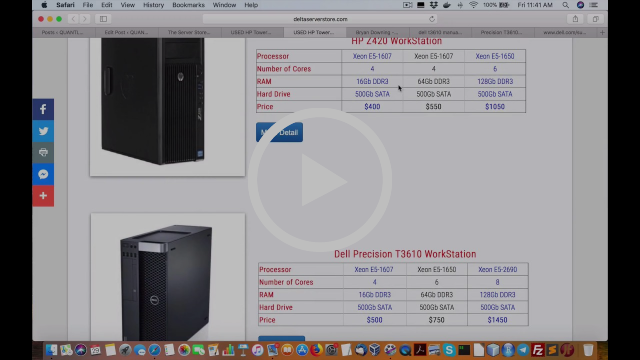The width and height of the screenshot is (640, 360).
Task: Open the File menu
Action: (x=88, y=5)
